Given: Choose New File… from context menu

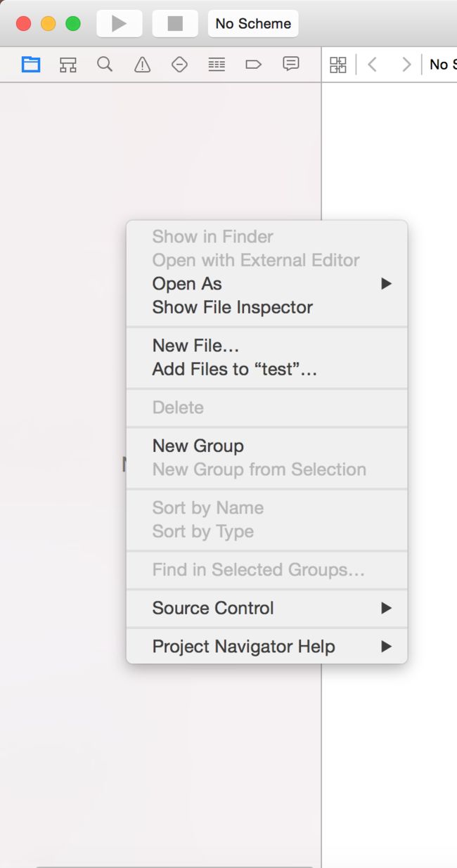Looking at the screenshot, I should click(x=267, y=346).
